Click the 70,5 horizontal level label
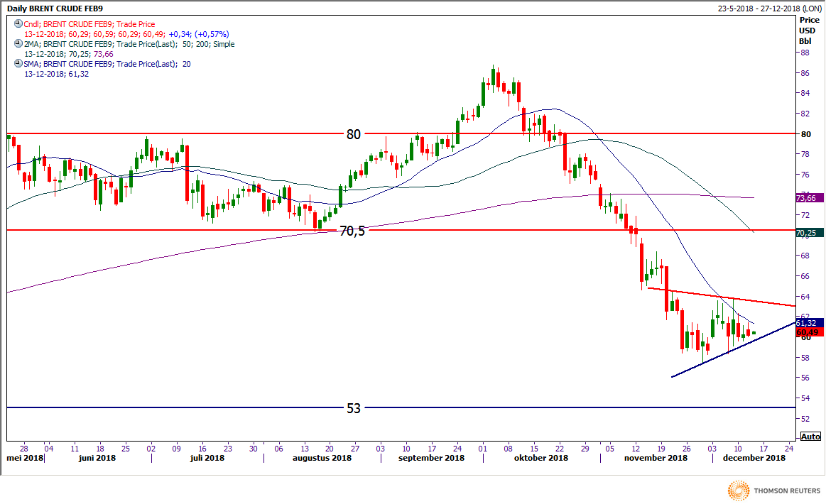 tap(352, 231)
